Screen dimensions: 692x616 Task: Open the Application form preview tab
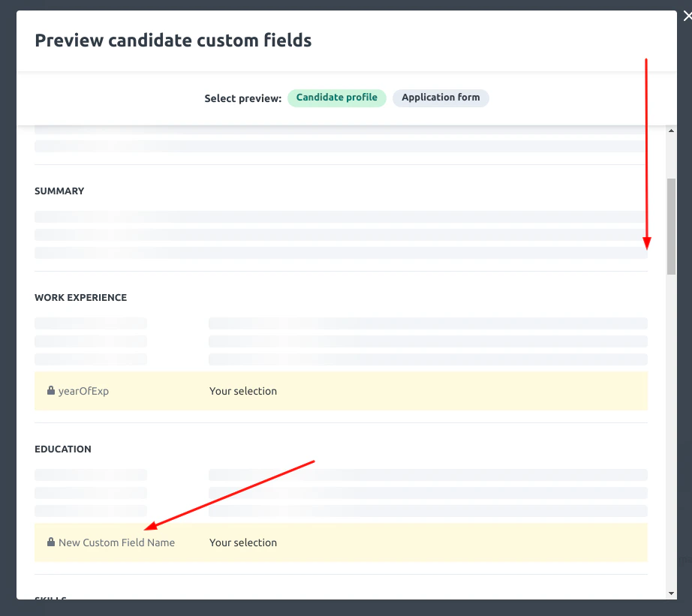click(x=441, y=98)
